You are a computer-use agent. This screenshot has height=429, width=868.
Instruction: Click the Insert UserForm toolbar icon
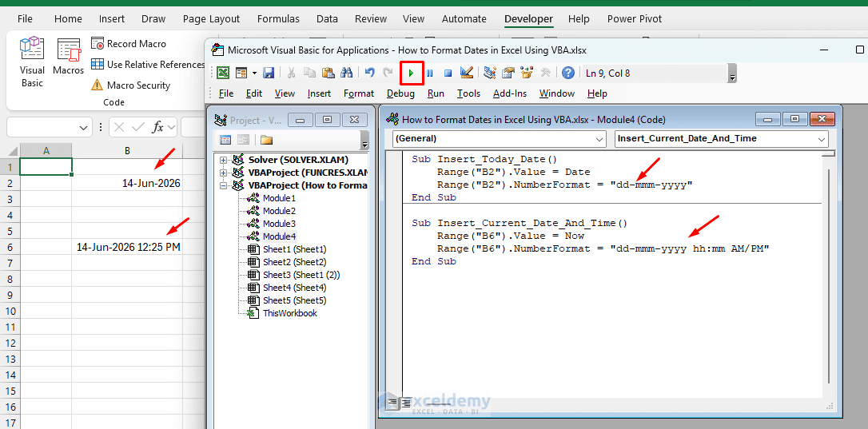241,73
